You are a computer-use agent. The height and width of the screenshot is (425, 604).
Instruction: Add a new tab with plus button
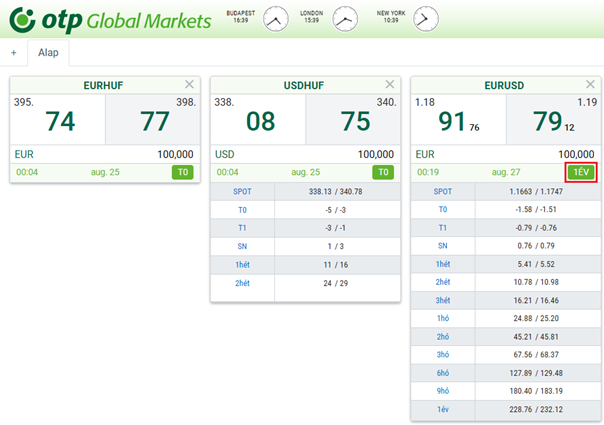[x=13, y=53]
